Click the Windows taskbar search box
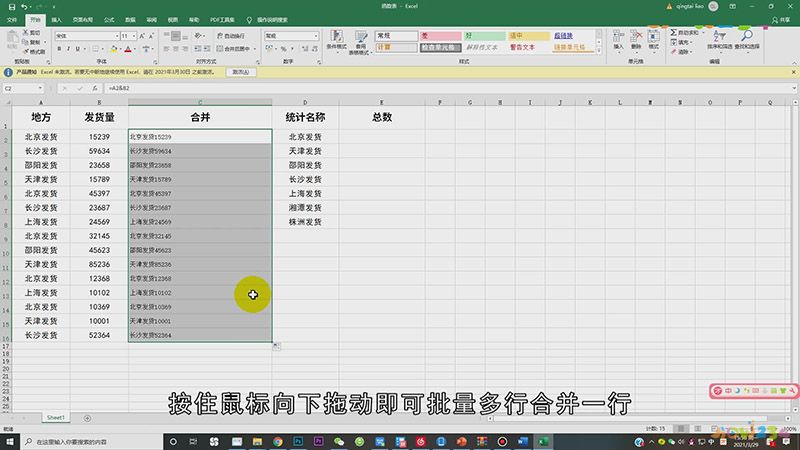This screenshot has height=450, width=800. [x=92, y=442]
